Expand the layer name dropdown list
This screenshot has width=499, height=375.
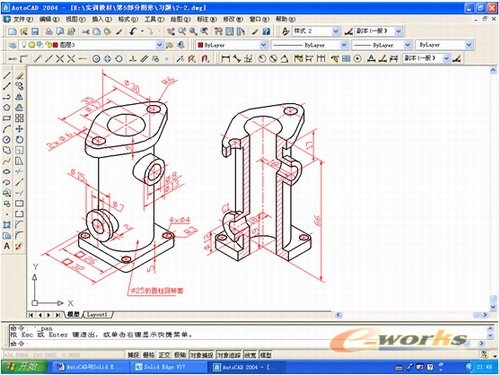point(159,45)
